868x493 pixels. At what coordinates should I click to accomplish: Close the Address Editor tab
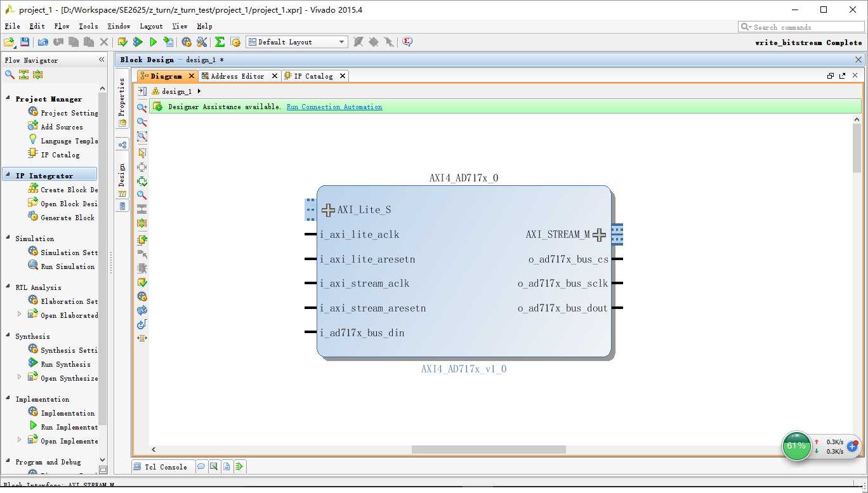coord(274,76)
